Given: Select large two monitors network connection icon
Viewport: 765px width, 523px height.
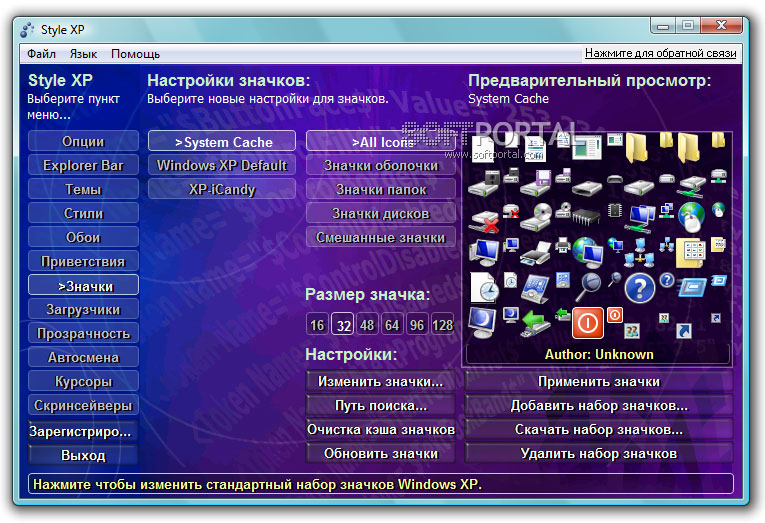Looking at the screenshot, I should [641, 218].
